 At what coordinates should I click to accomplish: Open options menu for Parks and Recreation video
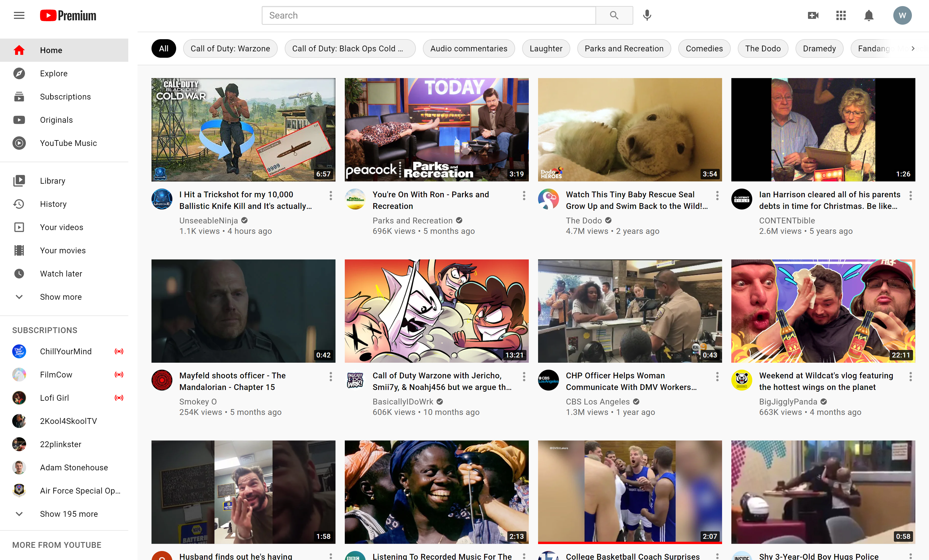pyautogui.click(x=524, y=195)
